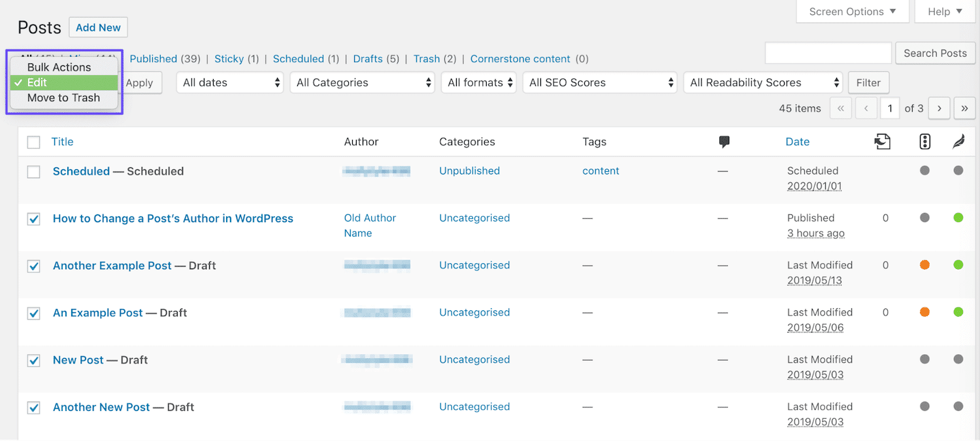Choose Move to Trash from Bulk Actions
980x441 pixels.
pyautogui.click(x=63, y=97)
